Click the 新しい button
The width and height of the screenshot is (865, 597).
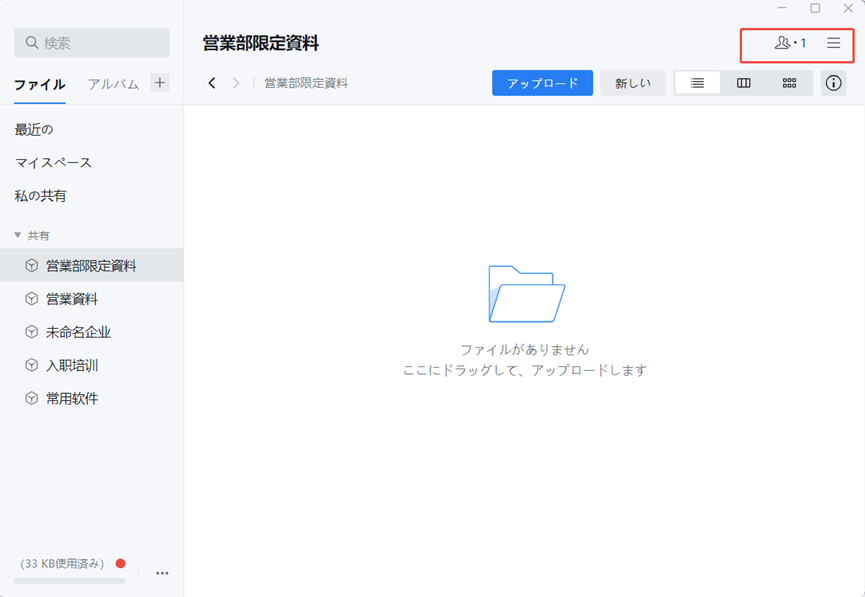pos(633,83)
